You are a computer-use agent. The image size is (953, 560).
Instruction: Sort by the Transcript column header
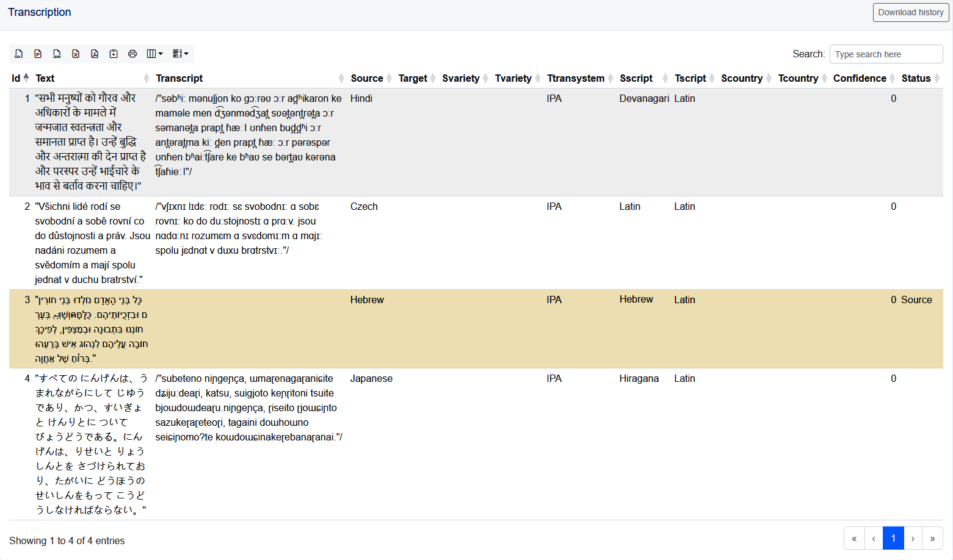250,78
